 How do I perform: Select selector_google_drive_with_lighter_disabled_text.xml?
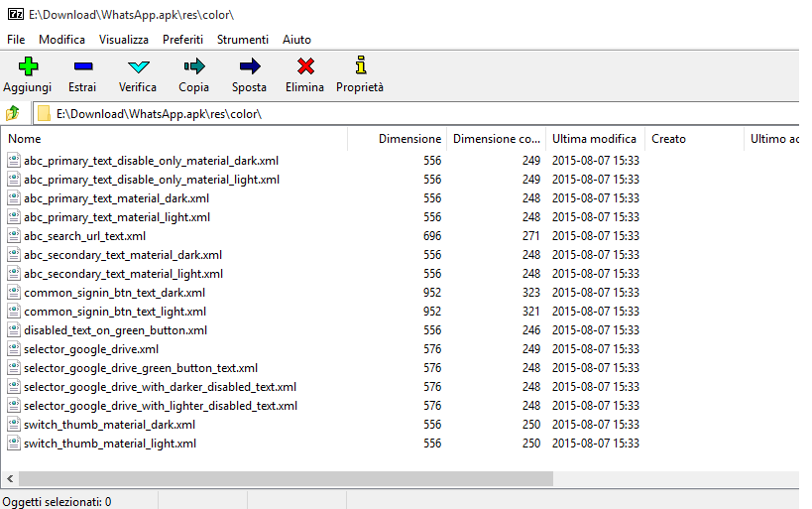click(161, 406)
